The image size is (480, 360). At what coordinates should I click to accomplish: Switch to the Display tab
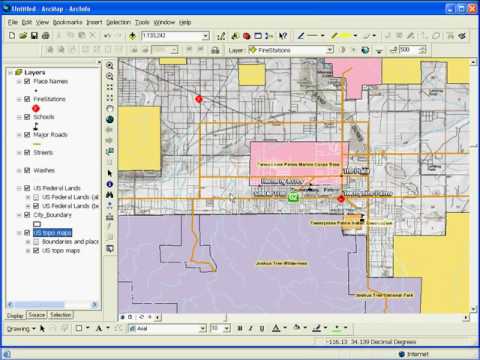pos(16,315)
